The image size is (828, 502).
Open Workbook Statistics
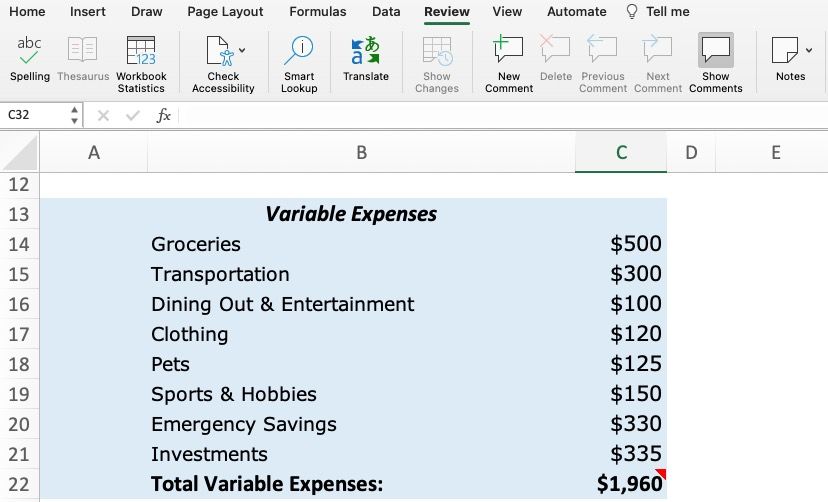141,64
